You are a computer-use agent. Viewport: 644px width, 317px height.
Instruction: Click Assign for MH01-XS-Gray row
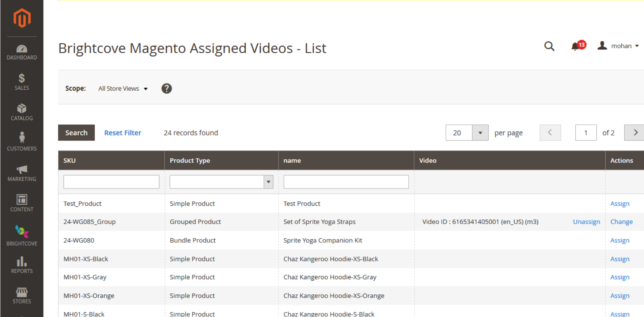(620, 277)
